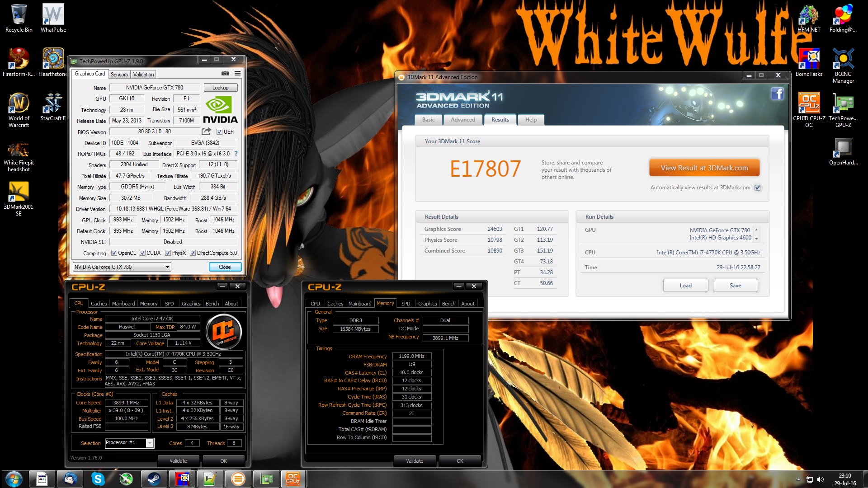Viewport: 868px width, 488px height.
Task: Click the BIOS Version field 80.80.31.01.80
Action: (155, 131)
